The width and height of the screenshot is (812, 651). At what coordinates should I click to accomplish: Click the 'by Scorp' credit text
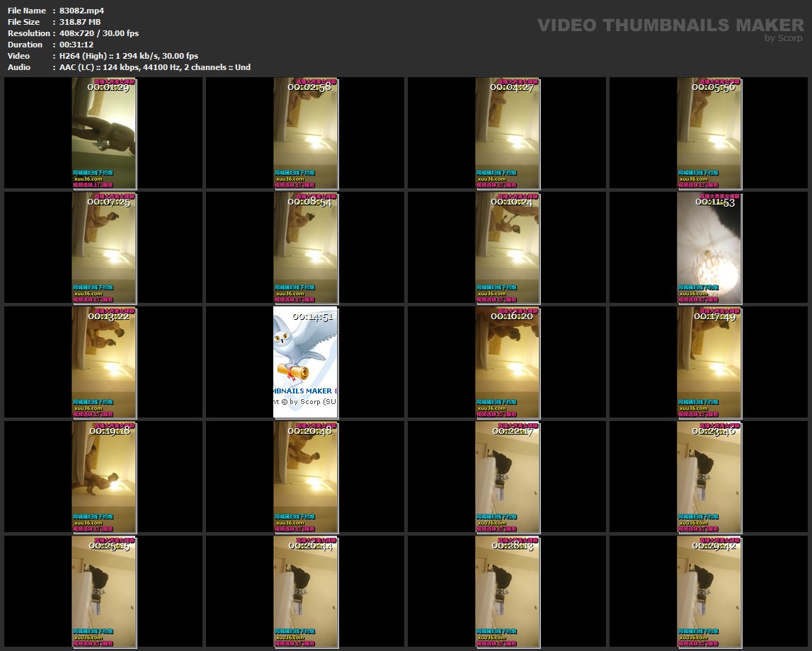(x=784, y=38)
